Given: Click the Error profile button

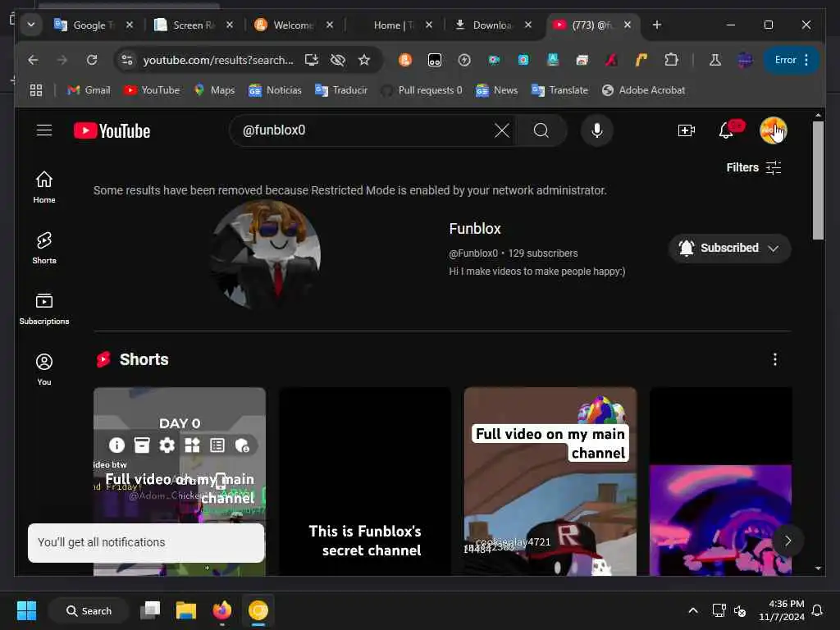Looking at the screenshot, I should tap(792, 60).
